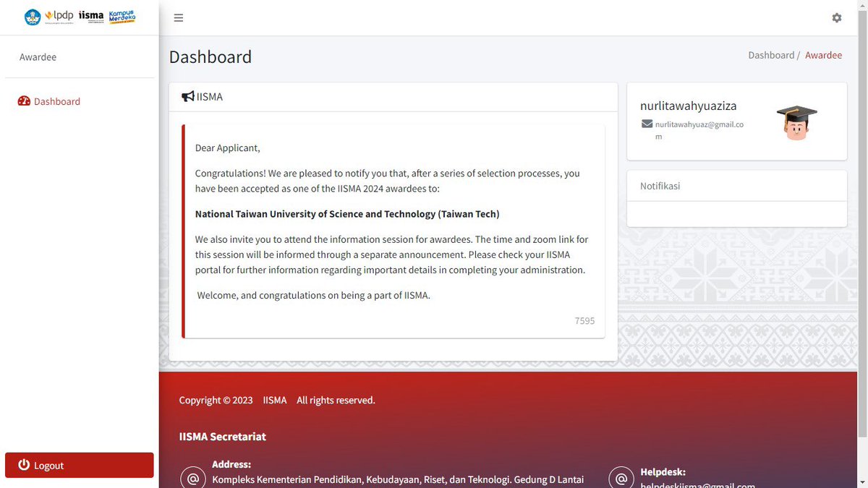Viewport: 868px width, 488px height.
Task: Click the envelope icon beside email
Action: [x=647, y=124]
